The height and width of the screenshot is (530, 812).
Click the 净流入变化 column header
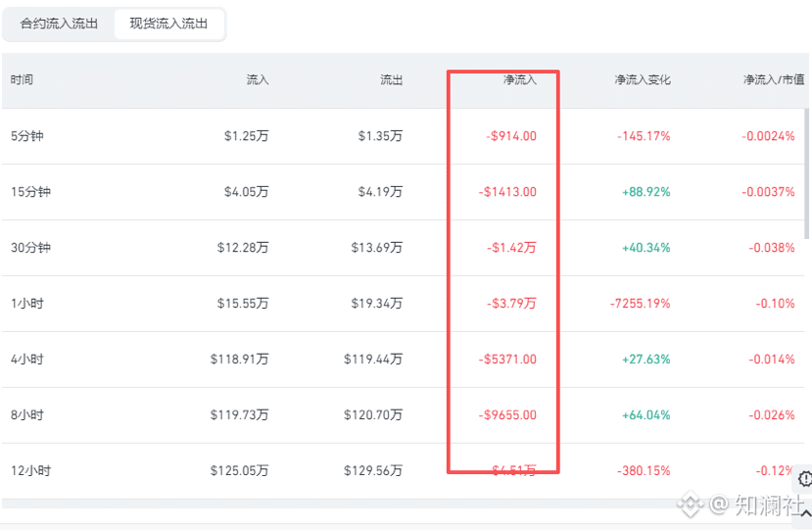coord(643,79)
